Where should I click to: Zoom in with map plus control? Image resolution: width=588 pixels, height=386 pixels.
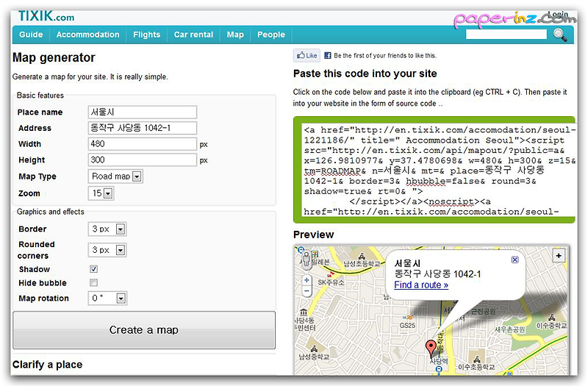[x=306, y=280]
